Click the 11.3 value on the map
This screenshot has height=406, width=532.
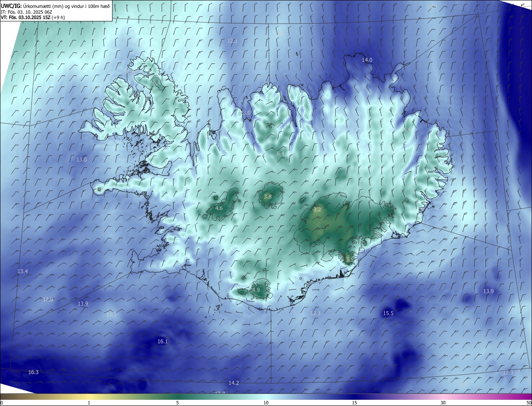coord(111,314)
